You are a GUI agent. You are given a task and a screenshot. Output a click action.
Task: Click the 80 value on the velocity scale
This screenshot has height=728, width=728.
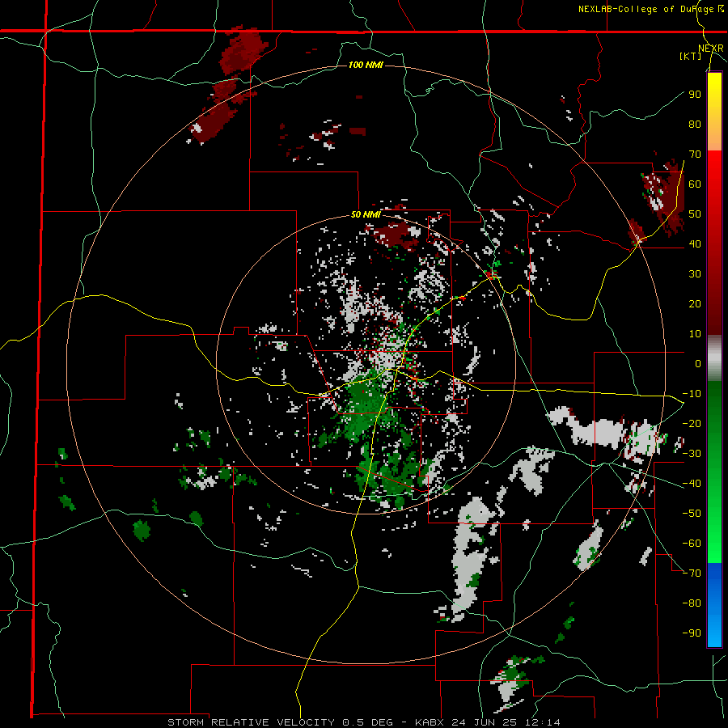[695, 124]
